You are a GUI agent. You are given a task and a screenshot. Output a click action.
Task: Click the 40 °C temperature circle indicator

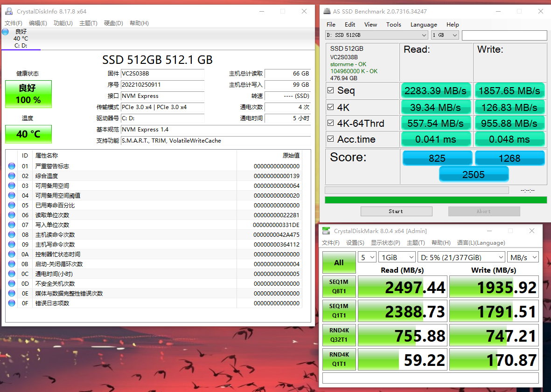pyautogui.click(x=5, y=32)
